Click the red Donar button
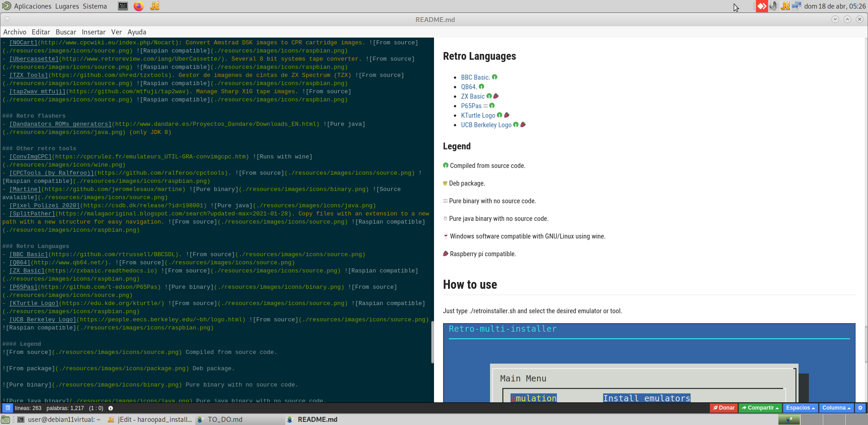Image resolution: width=868 pixels, height=425 pixels. (724, 408)
